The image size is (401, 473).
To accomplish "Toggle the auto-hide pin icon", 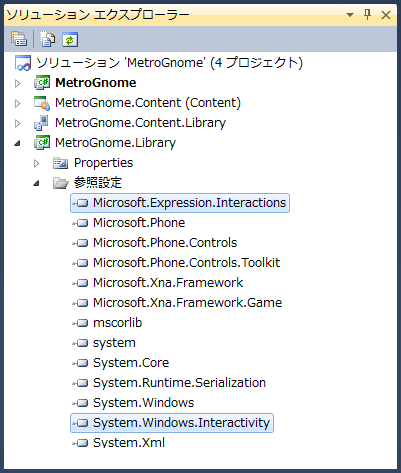I will [x=368, y=15].
